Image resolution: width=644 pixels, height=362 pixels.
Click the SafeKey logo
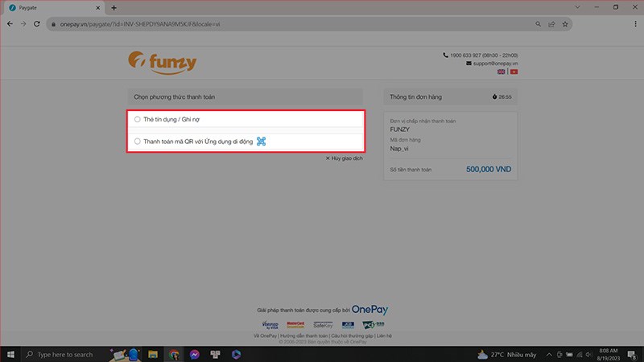pyautogui.click(x=323, y=325)
